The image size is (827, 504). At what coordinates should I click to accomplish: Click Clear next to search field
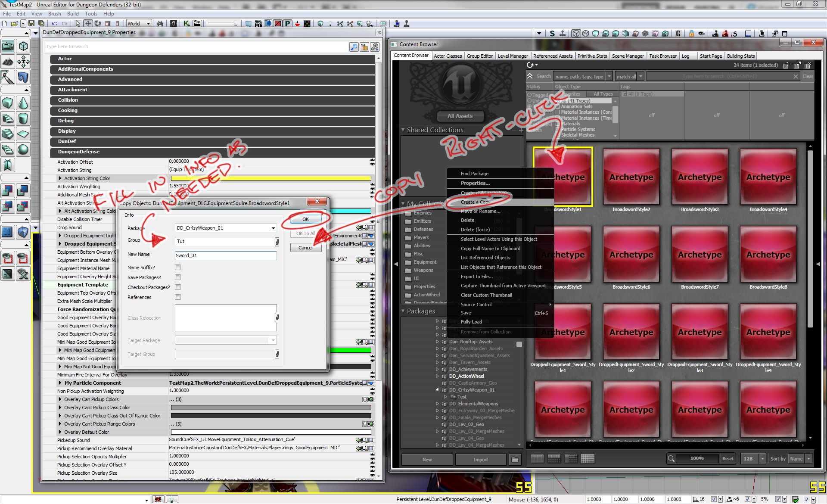[x=808, y=76]
